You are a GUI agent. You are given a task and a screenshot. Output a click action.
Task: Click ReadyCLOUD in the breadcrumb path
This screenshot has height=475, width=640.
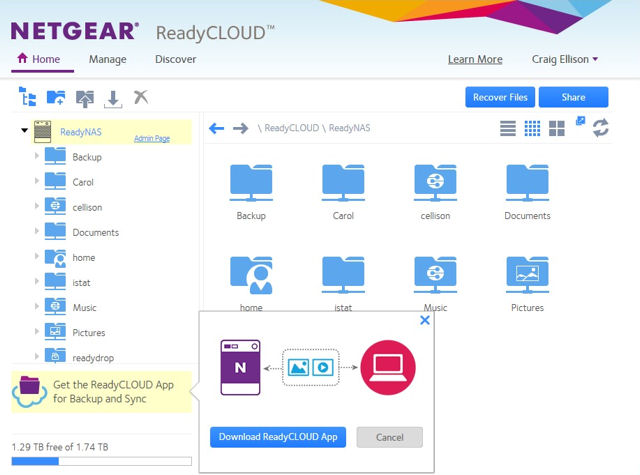(291, 128)
